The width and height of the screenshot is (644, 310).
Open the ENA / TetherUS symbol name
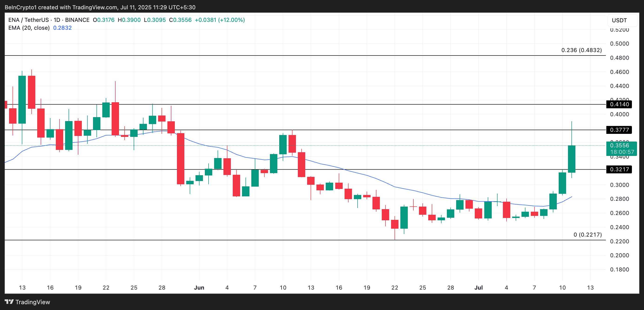(x=29, y=20)
